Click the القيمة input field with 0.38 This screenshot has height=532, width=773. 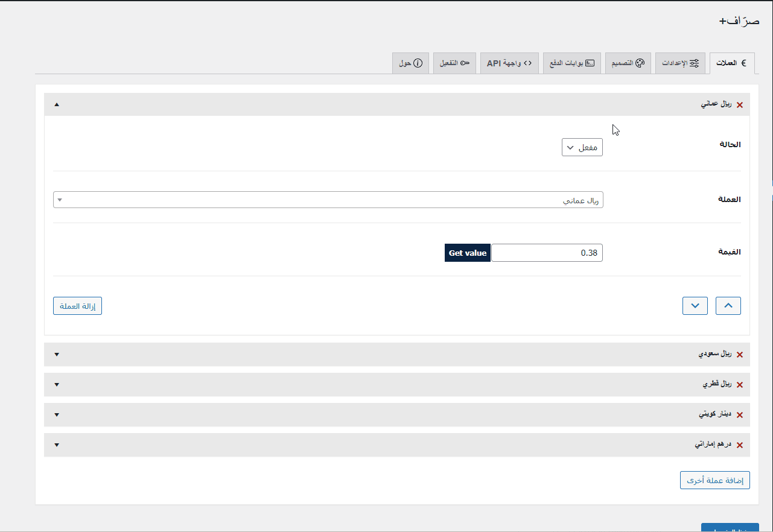547,253
